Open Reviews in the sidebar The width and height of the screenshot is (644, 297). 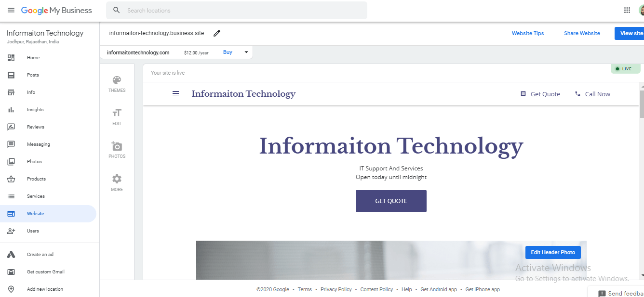coord(35,127)
